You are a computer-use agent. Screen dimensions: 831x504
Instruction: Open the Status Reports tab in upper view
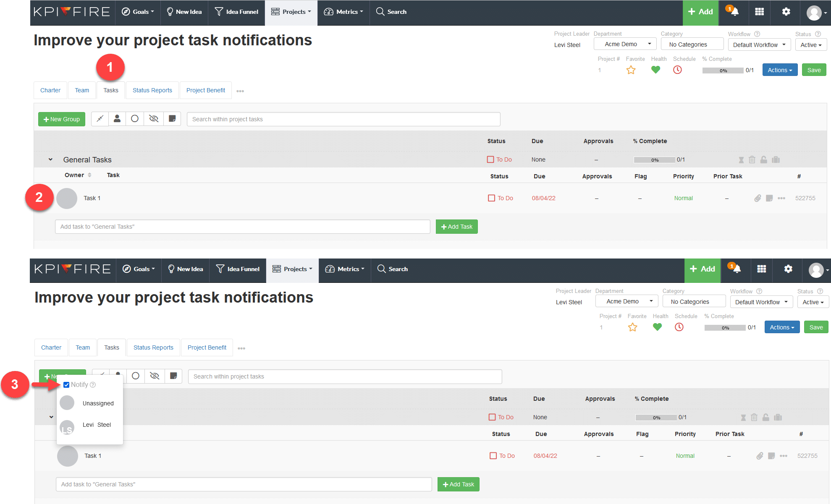tap(152, 90)
